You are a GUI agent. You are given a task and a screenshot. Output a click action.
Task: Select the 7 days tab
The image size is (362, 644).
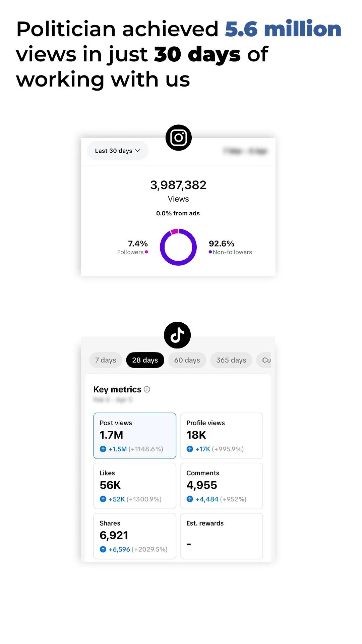(106, 360)
